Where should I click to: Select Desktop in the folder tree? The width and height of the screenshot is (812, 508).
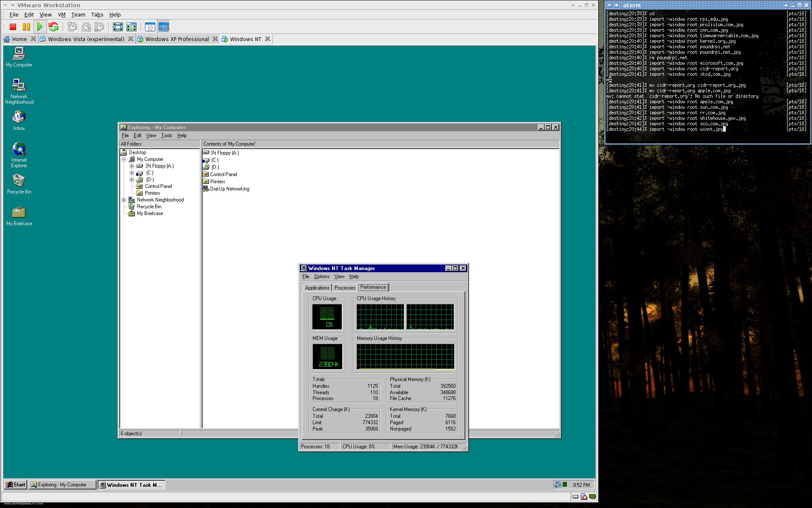(x=137, y=152)
